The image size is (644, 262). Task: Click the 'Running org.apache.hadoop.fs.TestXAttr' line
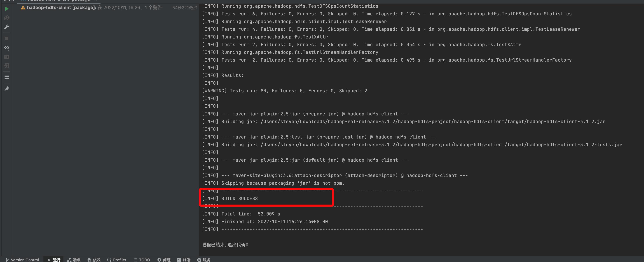[265, 37]
